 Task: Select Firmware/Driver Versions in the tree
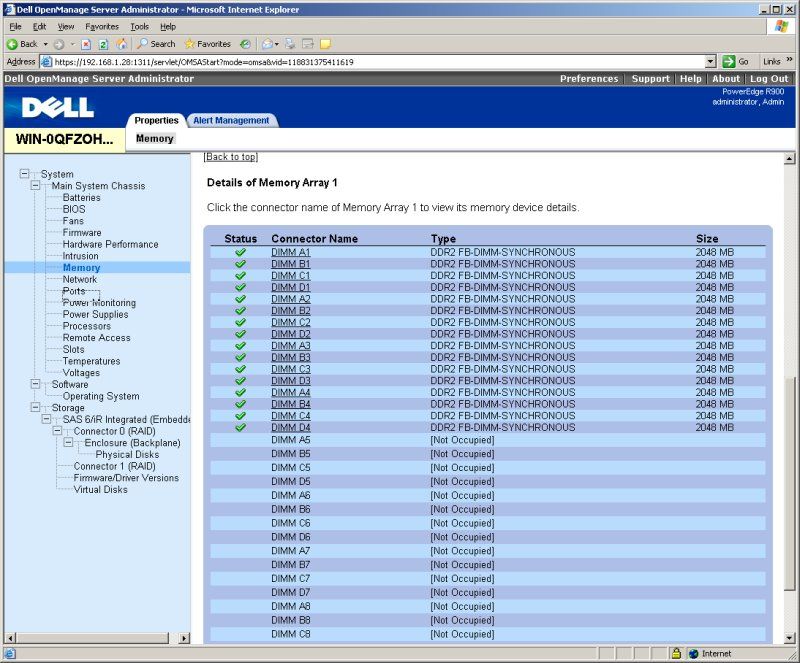pyautogui.click(x=126, y=478)
